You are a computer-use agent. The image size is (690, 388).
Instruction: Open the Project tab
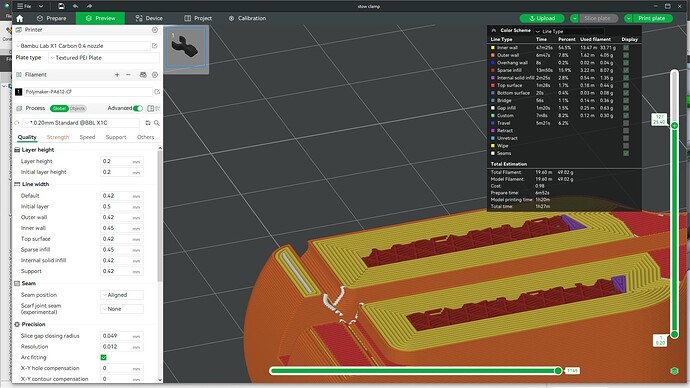tap(198, 18)
